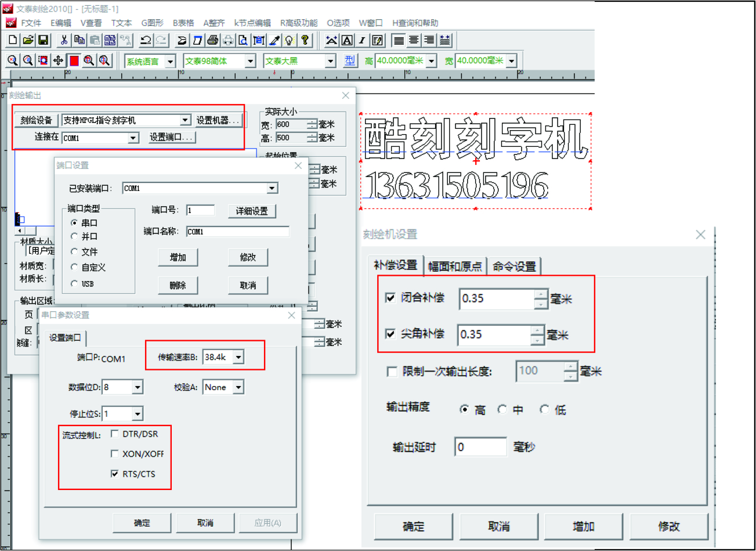
Task: Toggle RTS/CTS flow control checkbox
Action: point(115,474)
